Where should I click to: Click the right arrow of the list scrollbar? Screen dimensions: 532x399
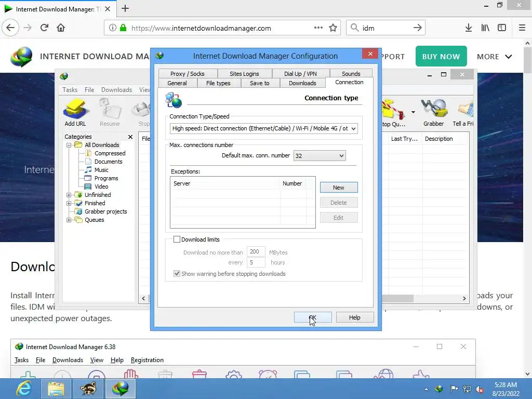[x=464, y=299]
